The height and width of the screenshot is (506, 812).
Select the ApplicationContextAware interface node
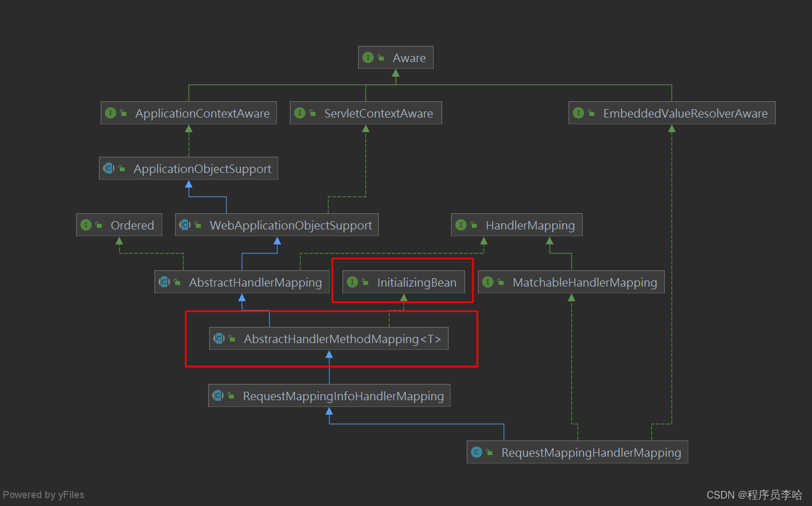point(189,113)
